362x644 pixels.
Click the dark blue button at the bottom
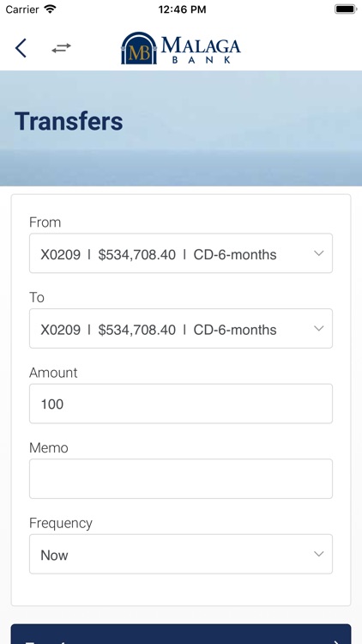[x=181, y=635]
